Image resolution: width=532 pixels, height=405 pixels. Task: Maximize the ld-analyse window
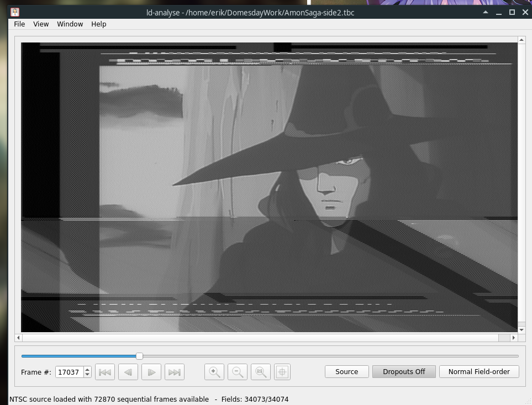click(x=512, y=12)
